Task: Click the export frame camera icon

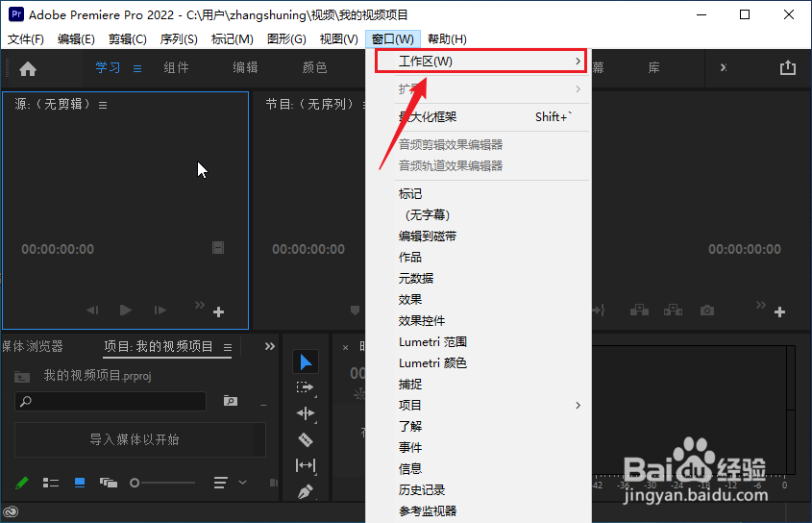Action: tap(707, 310)
